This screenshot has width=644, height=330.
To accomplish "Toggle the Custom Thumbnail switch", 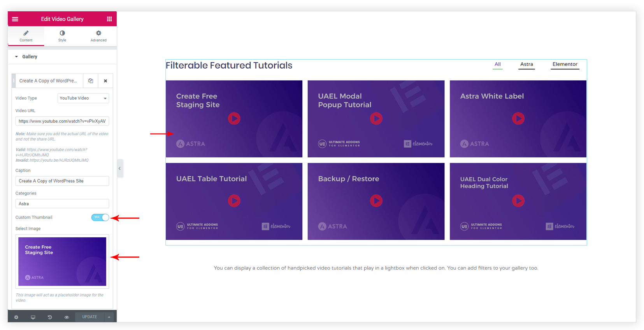I will coord(100,217).
